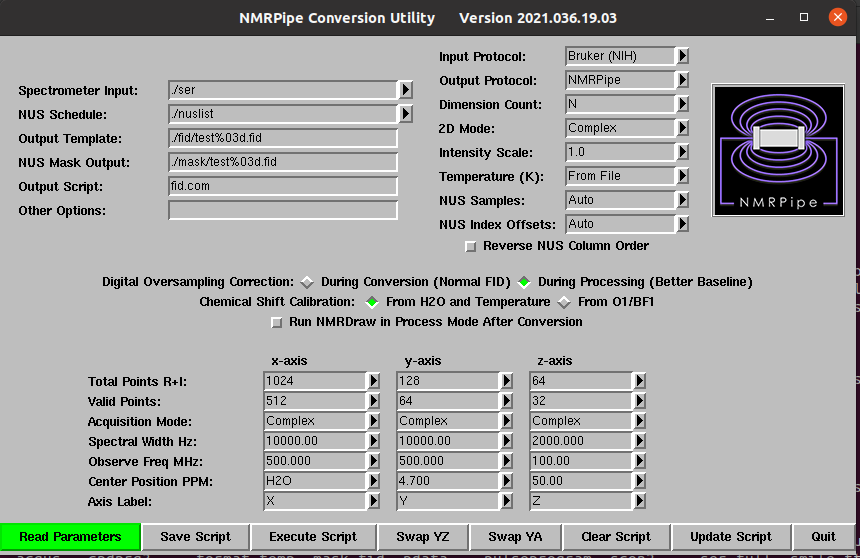
Task: Click arrow button next to Spectrometer Input
Action: coord(406,90)
